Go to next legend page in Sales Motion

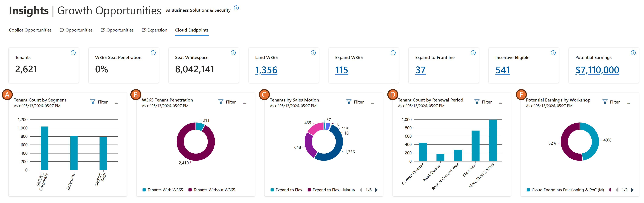[376, 190]
